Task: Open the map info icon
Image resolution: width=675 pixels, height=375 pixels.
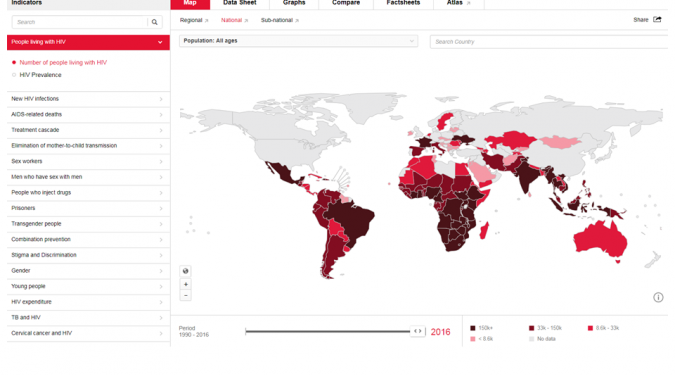Action: (x=658, y=297)
